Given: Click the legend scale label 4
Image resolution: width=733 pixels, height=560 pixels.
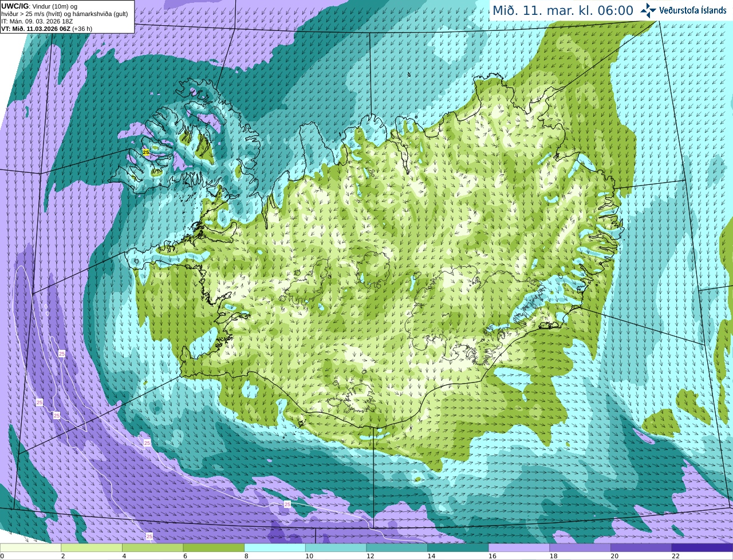Looking at the screenshot, I should click(x=124, y=556).
